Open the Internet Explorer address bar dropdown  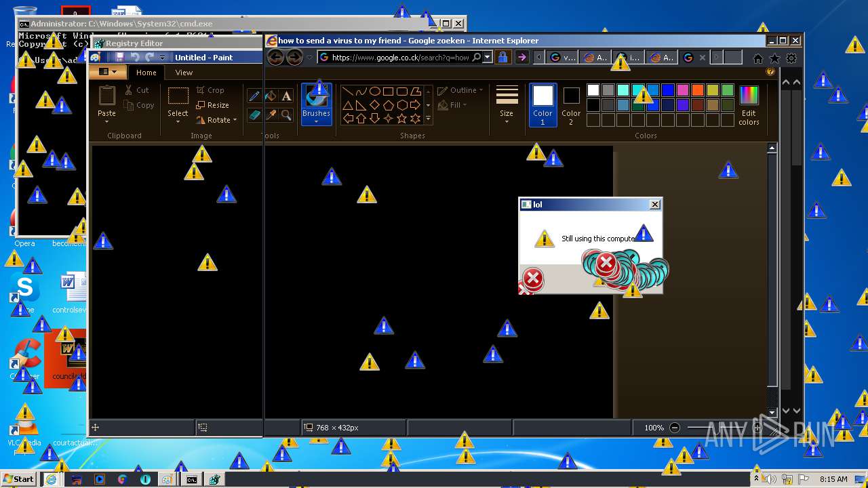[x=488, y=58]
